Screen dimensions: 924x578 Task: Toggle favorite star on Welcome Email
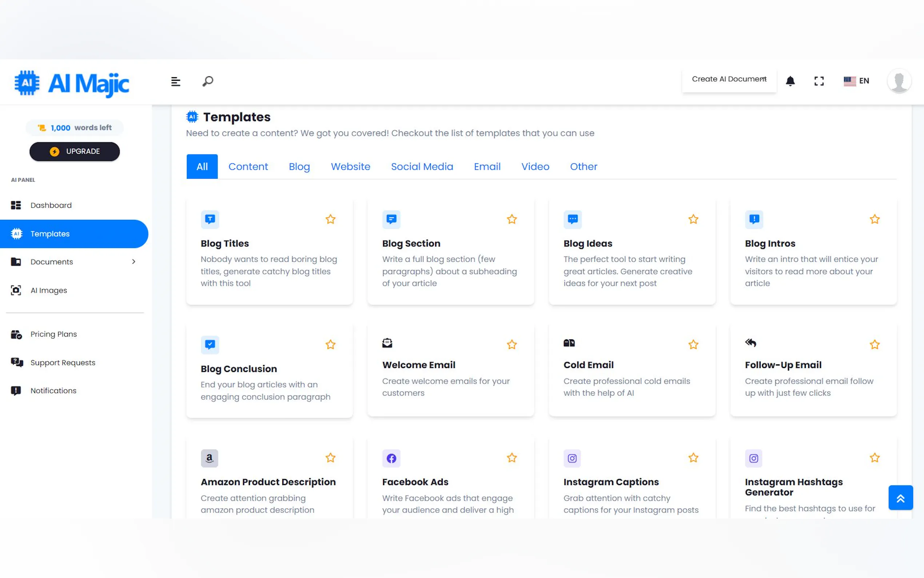[511, 345]
